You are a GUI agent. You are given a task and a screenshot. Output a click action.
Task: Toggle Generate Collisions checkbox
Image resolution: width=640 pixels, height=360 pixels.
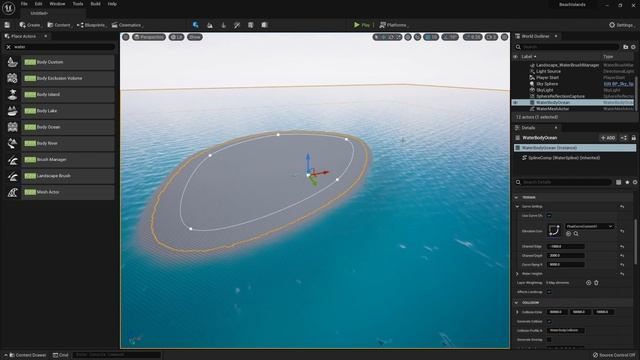tap(549, 321)
